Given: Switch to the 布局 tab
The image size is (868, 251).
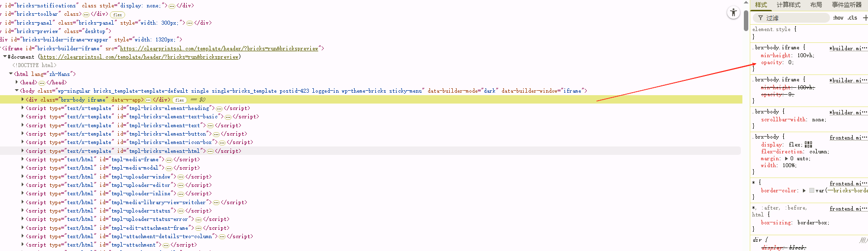Looking at the screenshot, I should coord(816,5).
